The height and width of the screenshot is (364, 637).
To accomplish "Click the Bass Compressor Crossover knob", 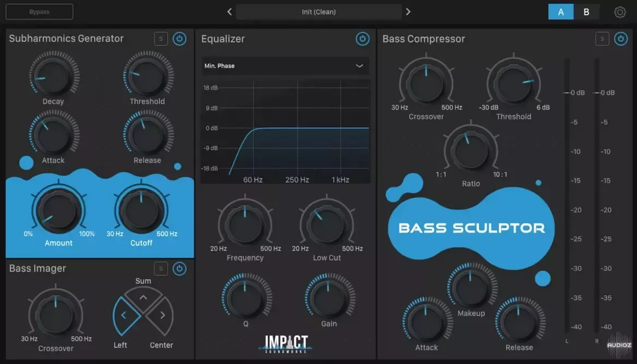I will tap(426, 83).
